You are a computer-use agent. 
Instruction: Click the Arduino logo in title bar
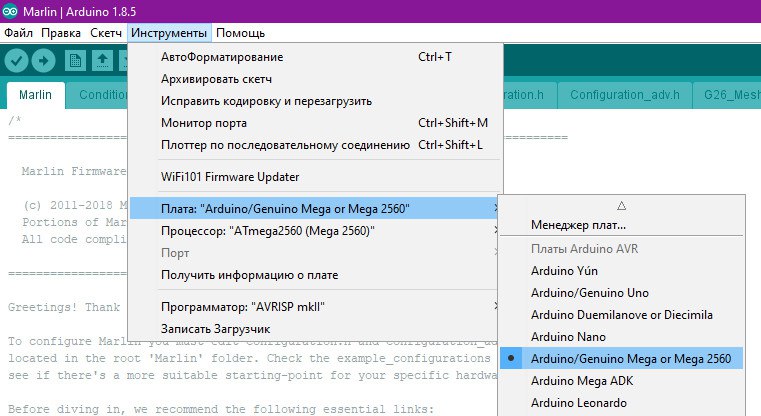coord(10,11)
